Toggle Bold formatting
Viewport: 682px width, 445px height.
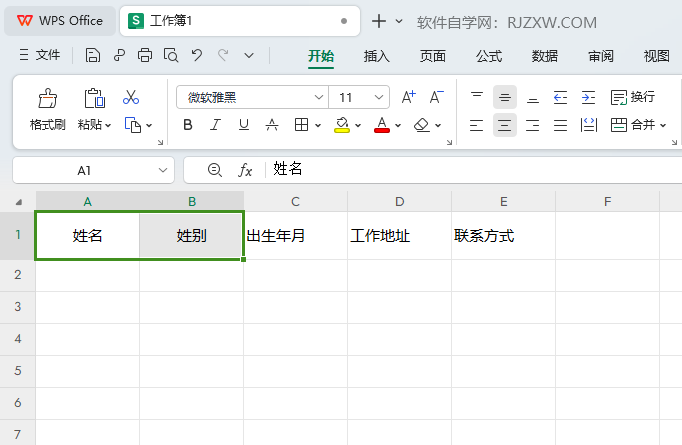(x=187, y=125)
